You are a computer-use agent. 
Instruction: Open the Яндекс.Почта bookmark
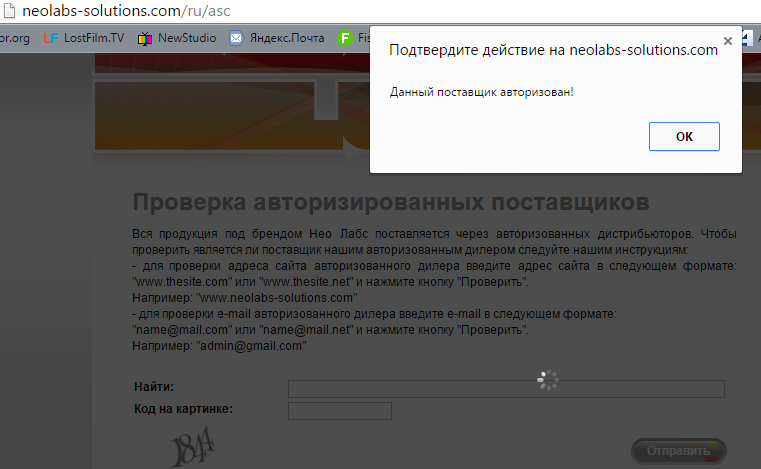tap(277, 39)
